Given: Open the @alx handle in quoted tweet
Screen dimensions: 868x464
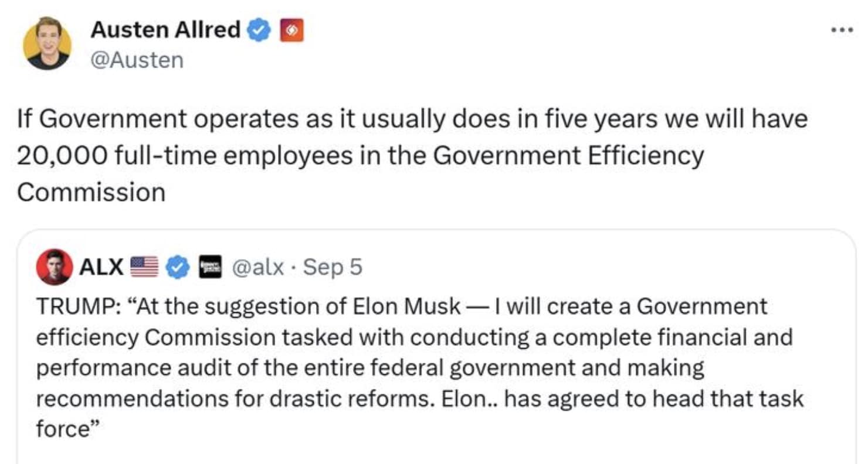Looking at the screenshot, I should click(259, 267).
